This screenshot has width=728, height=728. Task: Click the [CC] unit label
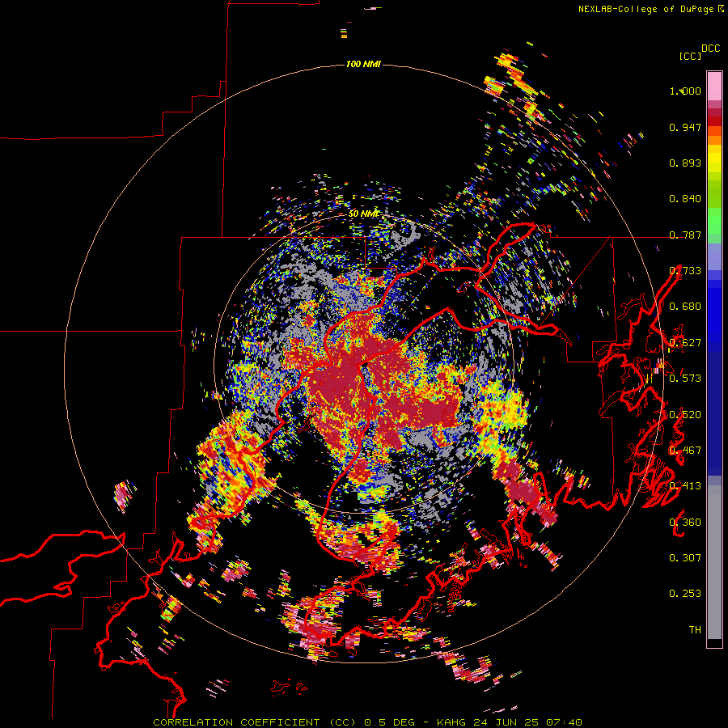[690, 56]
